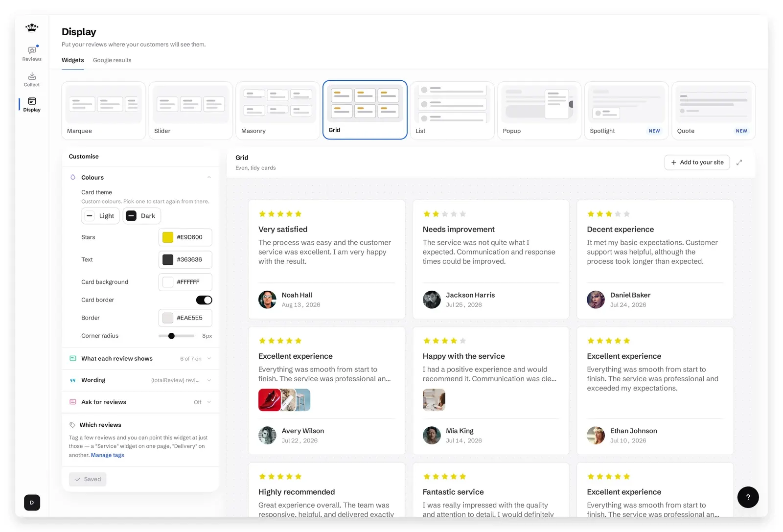Adjust the Corner radius slider
This screenshot has width=783, height=532.
(176, 336)
